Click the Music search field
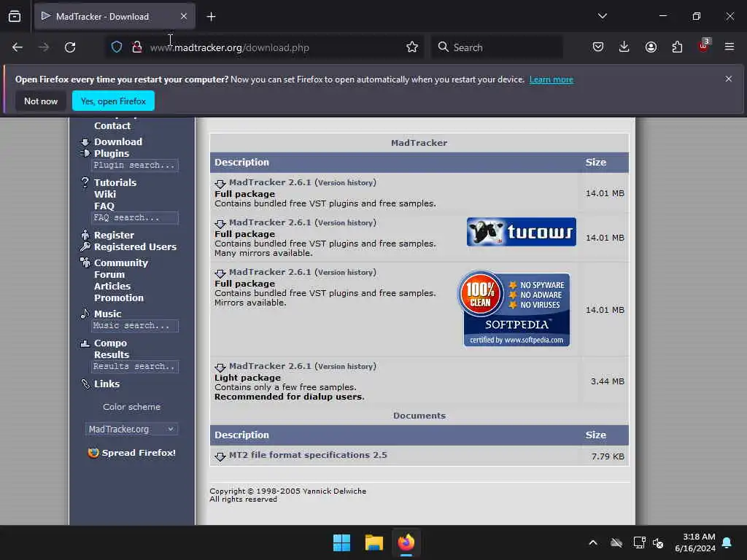Screen dimensions: 747x560 (134, 326)
